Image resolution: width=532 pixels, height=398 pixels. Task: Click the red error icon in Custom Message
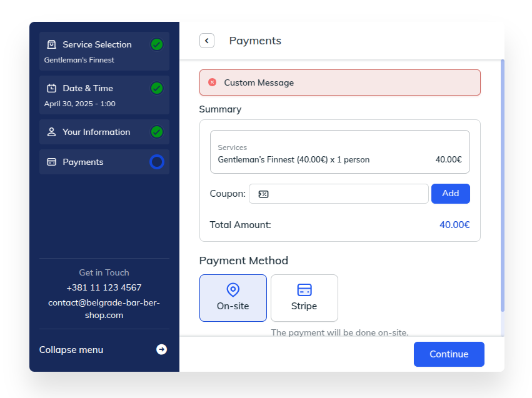212,82
